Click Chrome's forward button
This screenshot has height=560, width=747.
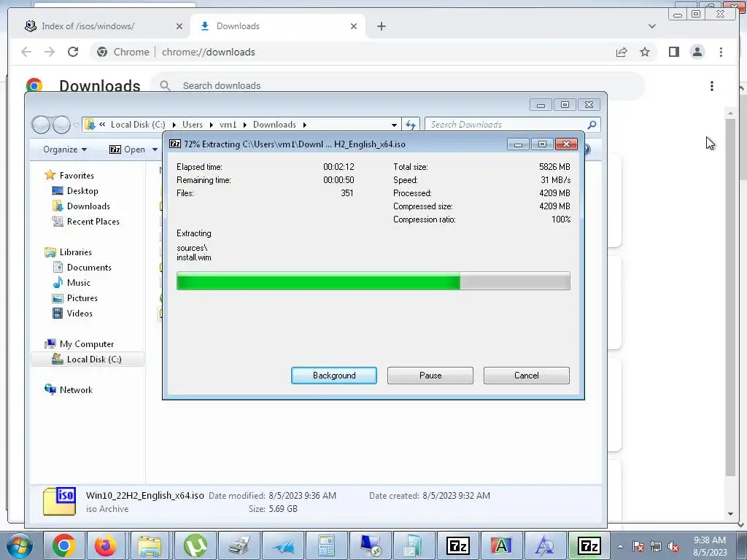pos(50,52)
